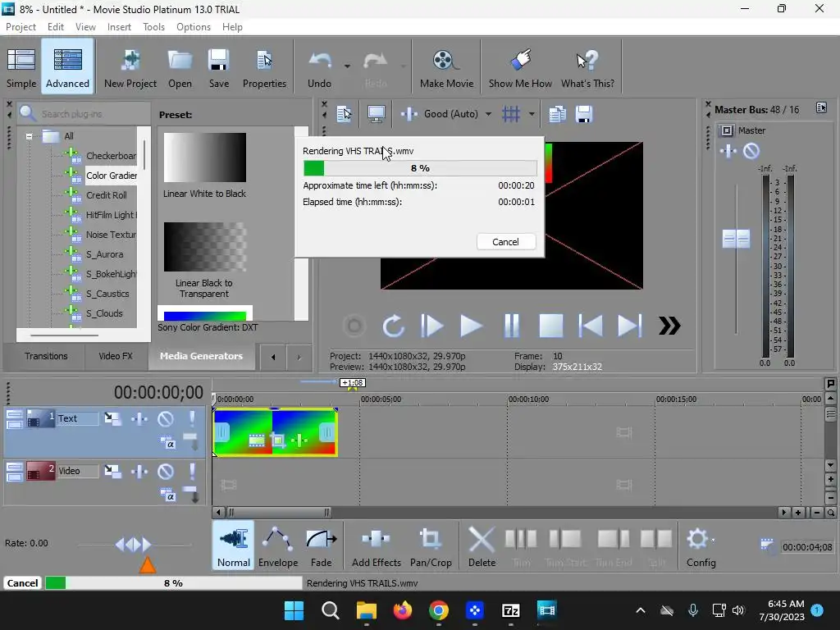Open project Properties

(x=264, y=68)
